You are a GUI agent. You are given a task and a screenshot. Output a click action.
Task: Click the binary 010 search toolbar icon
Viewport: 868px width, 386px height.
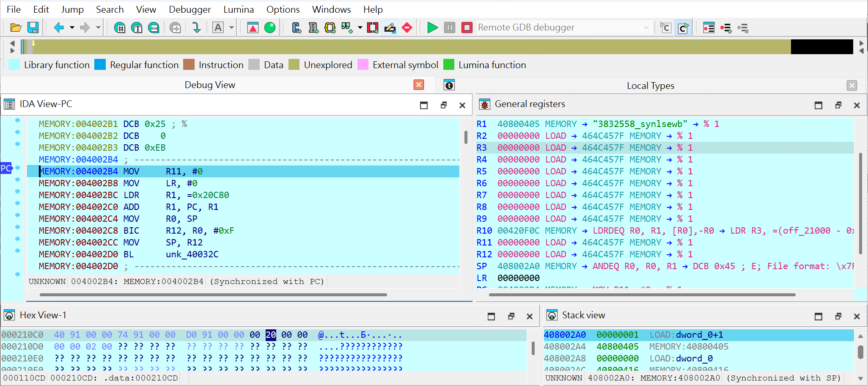coord(154,28)
